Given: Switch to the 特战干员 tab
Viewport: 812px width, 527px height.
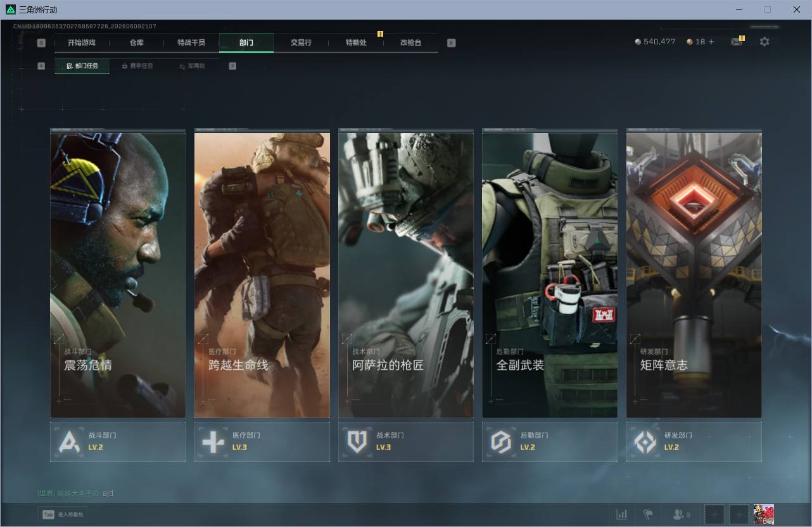Looking at the screenshot, I should 191,42.
